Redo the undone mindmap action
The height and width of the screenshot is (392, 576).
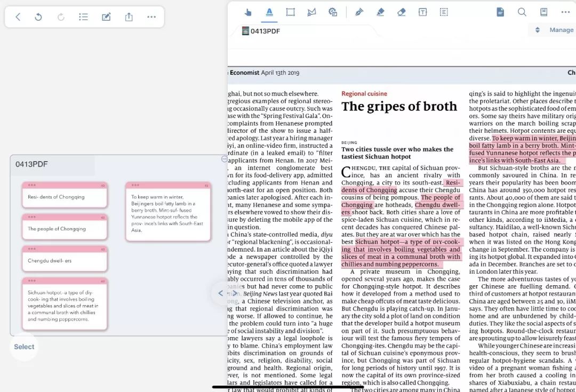(61, 17)
